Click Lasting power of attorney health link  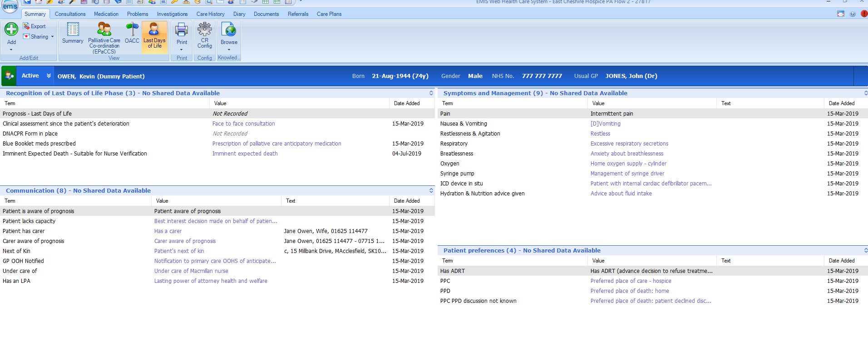pos(211,281)
